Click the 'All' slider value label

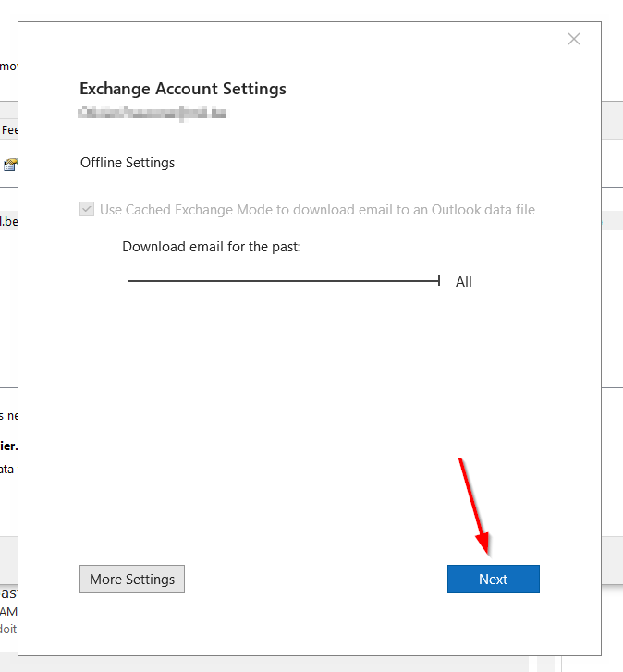[x=463, y=281]
